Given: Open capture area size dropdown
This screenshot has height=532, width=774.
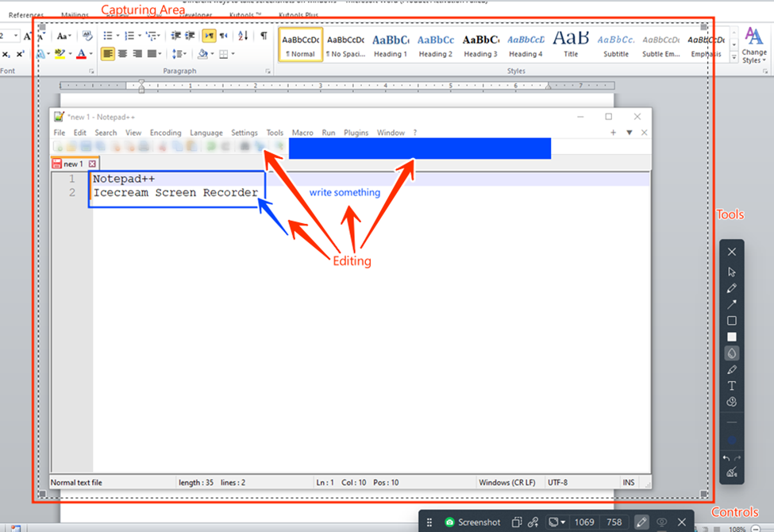Looking at the screenshot, I should tap(556, 522).
